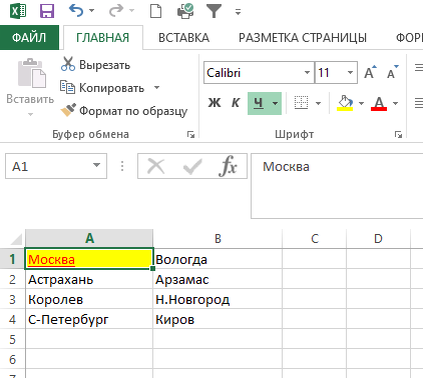The height and width of the screenshot is (378, 423).
Task: Apply yellow fill color bucket
Action: click(345, 103)
